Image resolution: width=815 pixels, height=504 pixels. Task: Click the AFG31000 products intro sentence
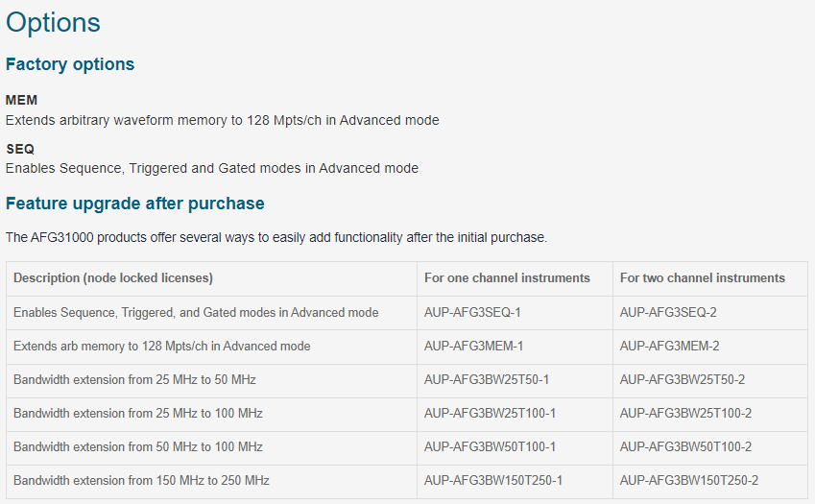[276, 237]
